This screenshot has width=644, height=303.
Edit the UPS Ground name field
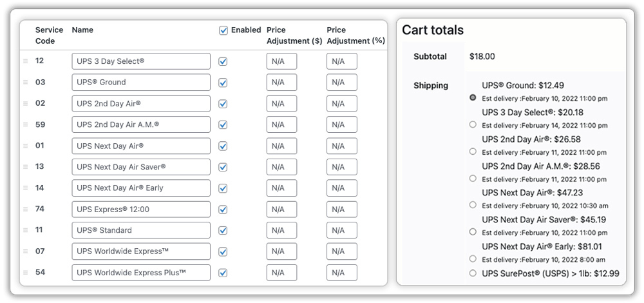(141, 83)
